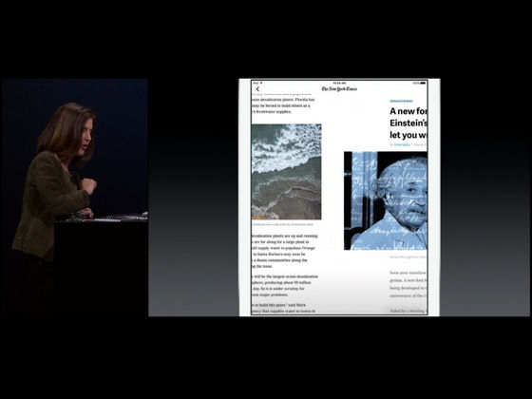Tap the status bar clock
Viewport: 532px width, 399px height.
(x=339, y=83)
